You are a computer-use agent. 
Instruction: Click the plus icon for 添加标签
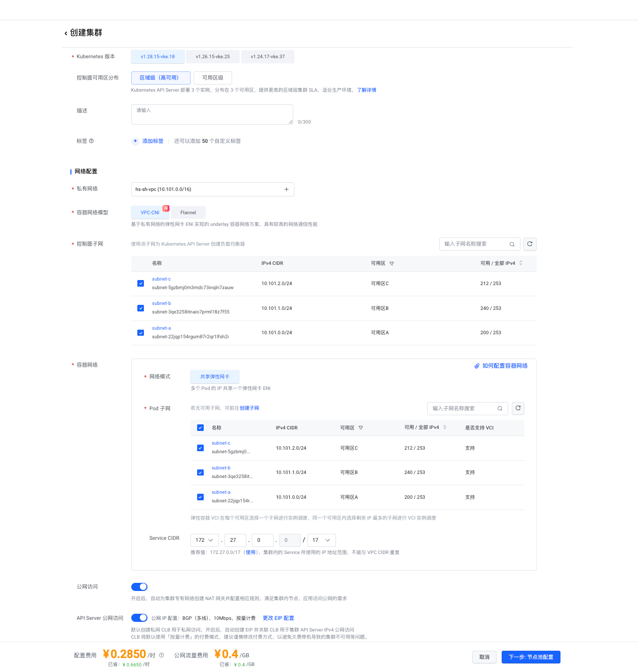coord(135,141)
